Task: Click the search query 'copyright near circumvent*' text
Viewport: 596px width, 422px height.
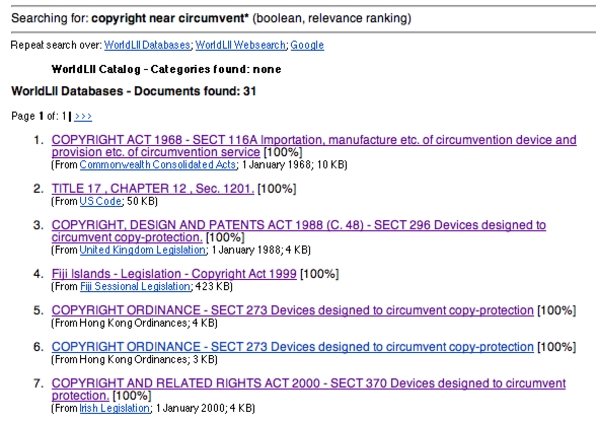Action: point(170,18)
